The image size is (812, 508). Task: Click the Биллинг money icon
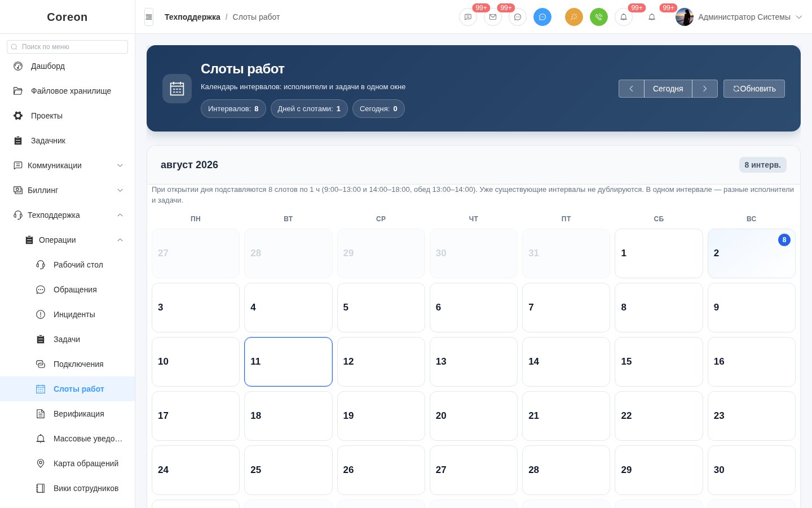[x=18, y=190]
